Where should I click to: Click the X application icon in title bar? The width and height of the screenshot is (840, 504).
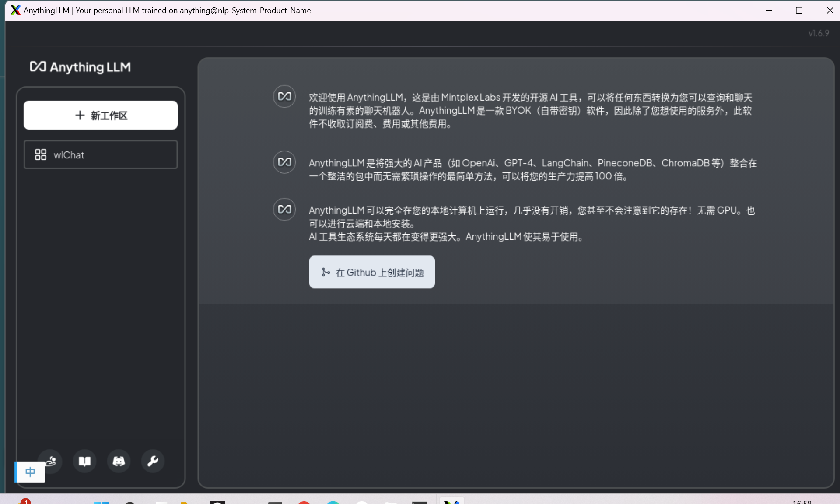[x=15, y=10]
